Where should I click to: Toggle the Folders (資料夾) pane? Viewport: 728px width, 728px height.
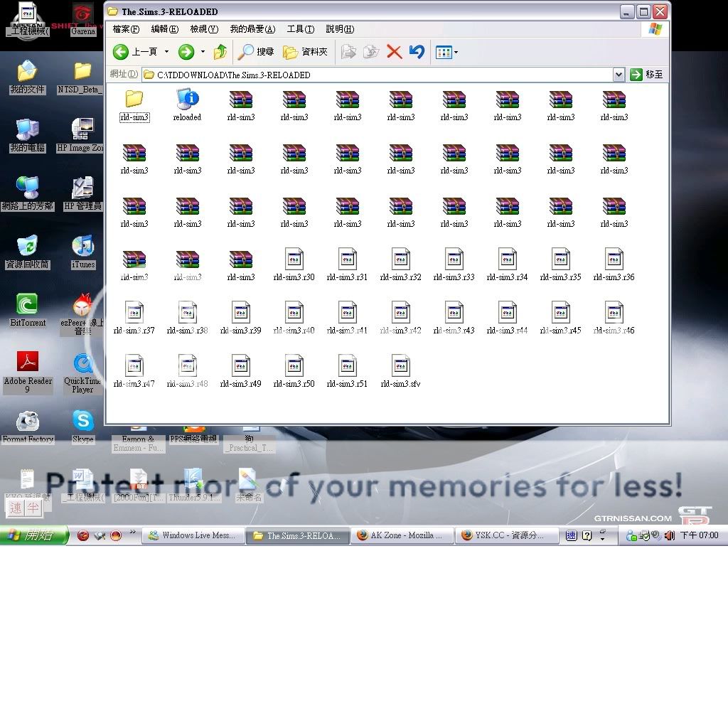click(306, 52)
